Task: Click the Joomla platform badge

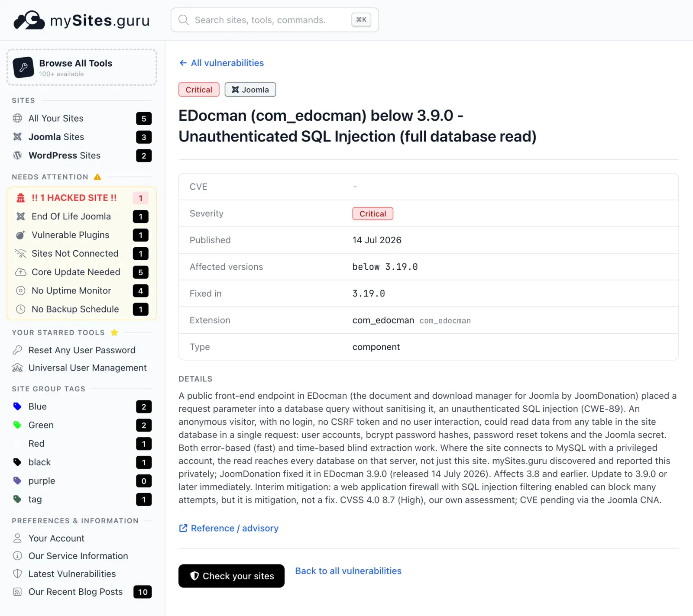Action: tap(250, 90)
